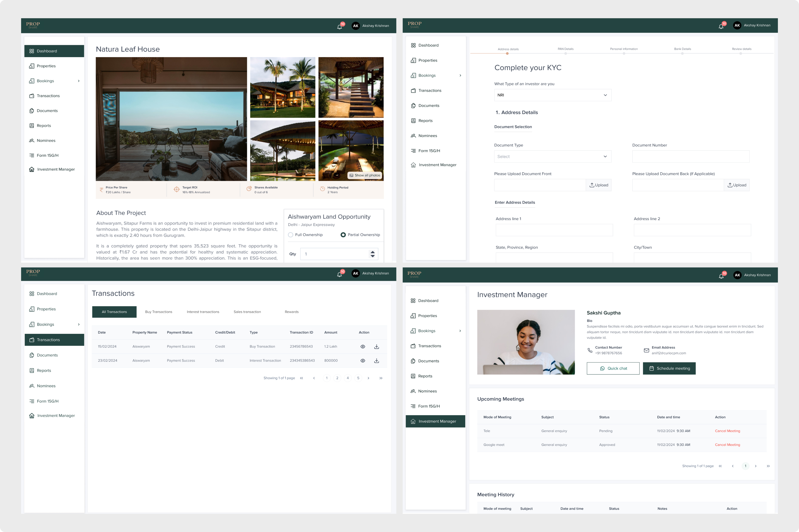Download the 15/02/2024 transaction receipt

click(x=376, y=346)
